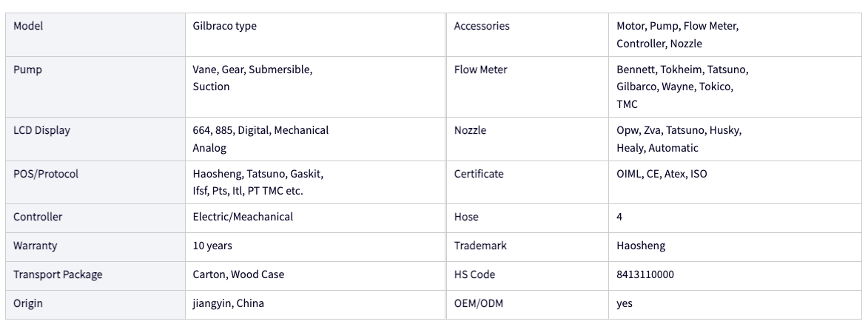
Task: Click the Haosheng trademark value
Action: click(x=641, y=246)
